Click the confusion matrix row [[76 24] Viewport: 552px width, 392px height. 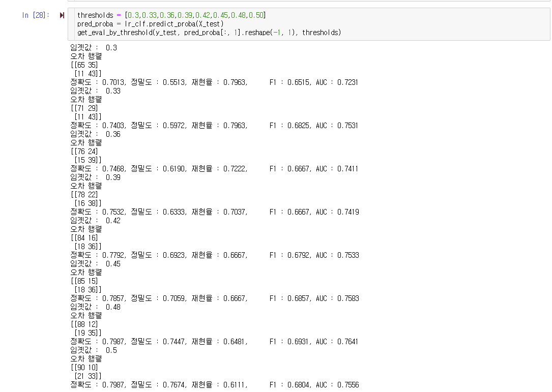tap(84, 152)
